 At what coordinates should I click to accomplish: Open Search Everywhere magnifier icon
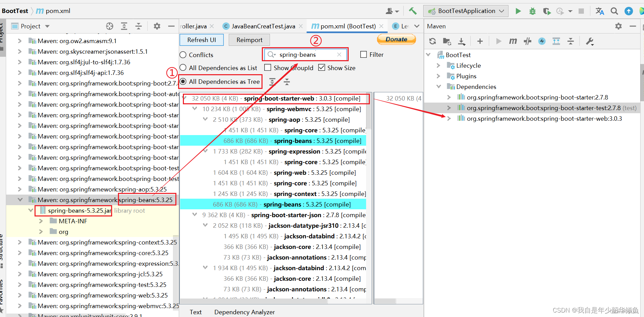[x=614, y=11]
